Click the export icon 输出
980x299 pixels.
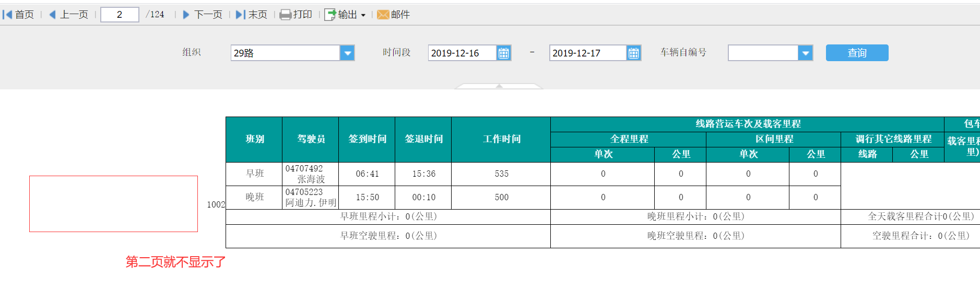(330, 15)
